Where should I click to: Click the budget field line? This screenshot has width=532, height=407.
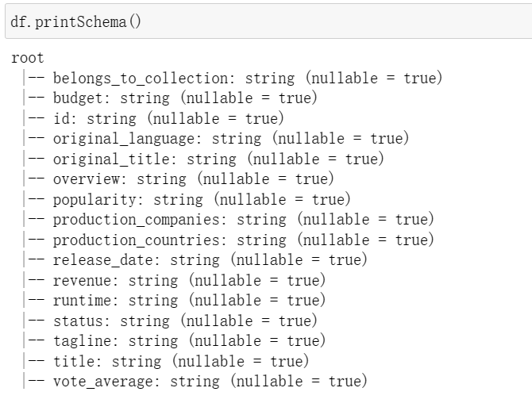click(170, 98)
